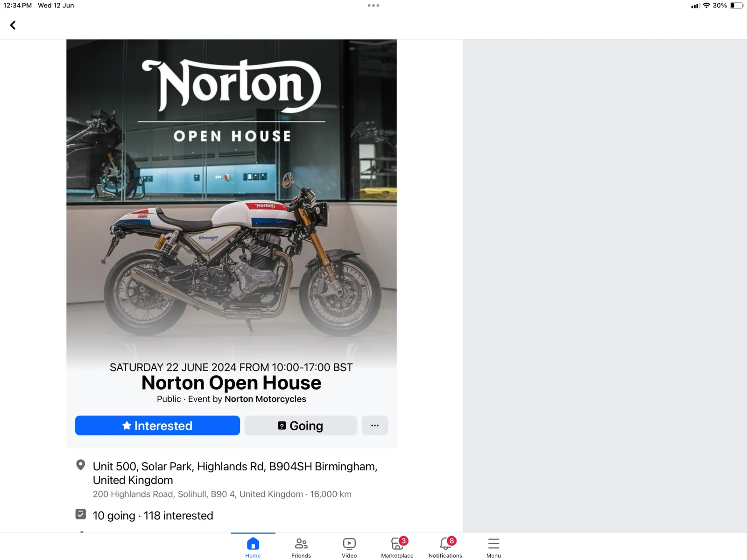This screenshot has width=747, height=560.
Task: Tap the attendee checkmark icon
Action: (x=81, y=514)
